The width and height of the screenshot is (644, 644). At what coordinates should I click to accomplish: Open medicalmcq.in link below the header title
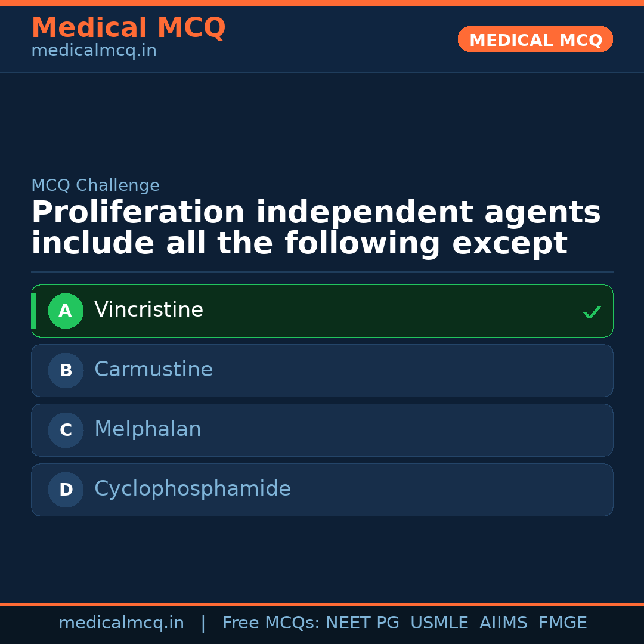click(94, 51)
